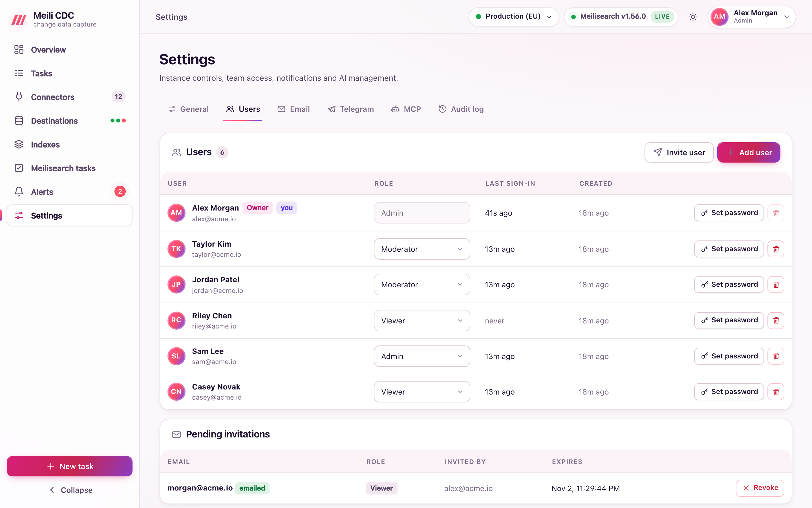
Task: Click the Alerts count badge showing 2
Action: [120, 192]
